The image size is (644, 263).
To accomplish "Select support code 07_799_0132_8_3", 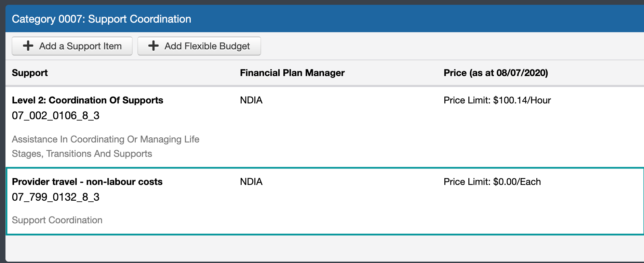I will tap(56, 197).
